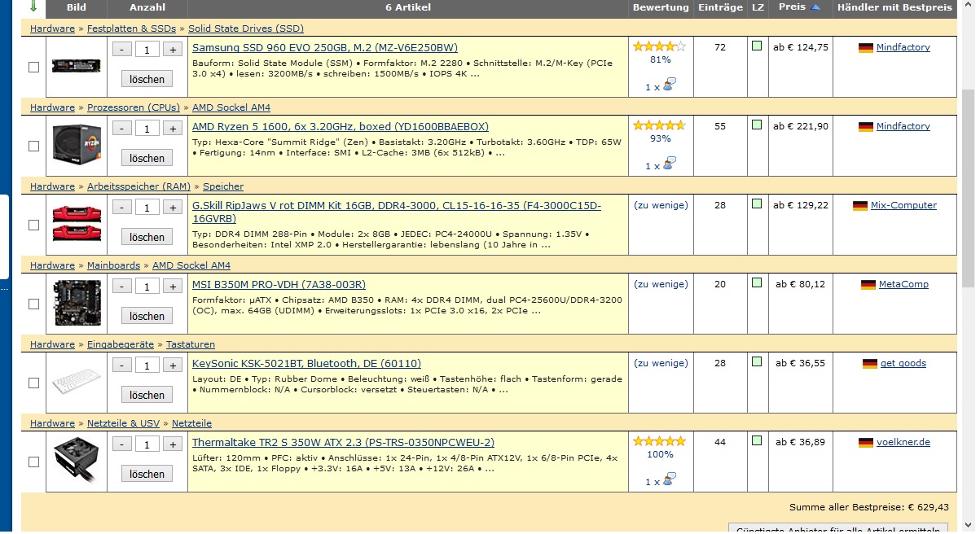Delete Thermaltake TR2 with löschen button
Image resolution: width=980 pixels, height=534 pixels.
[147, 474]
